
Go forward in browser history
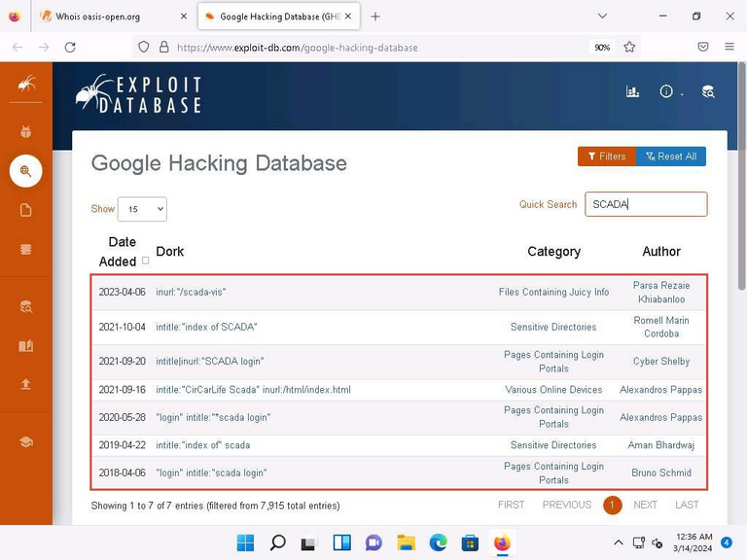[x=44, y=47]
